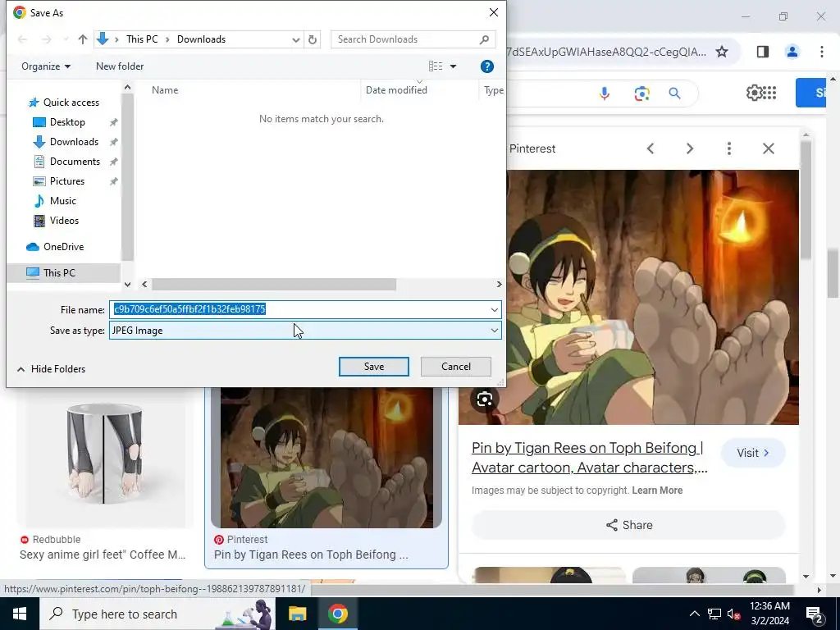Open Learn More copyright link

pos(657,491)
